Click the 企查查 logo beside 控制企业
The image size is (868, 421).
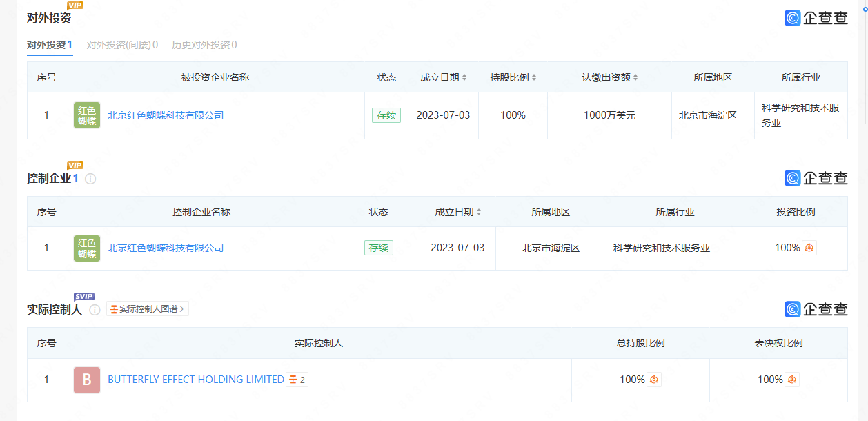(x=816, y=178)
